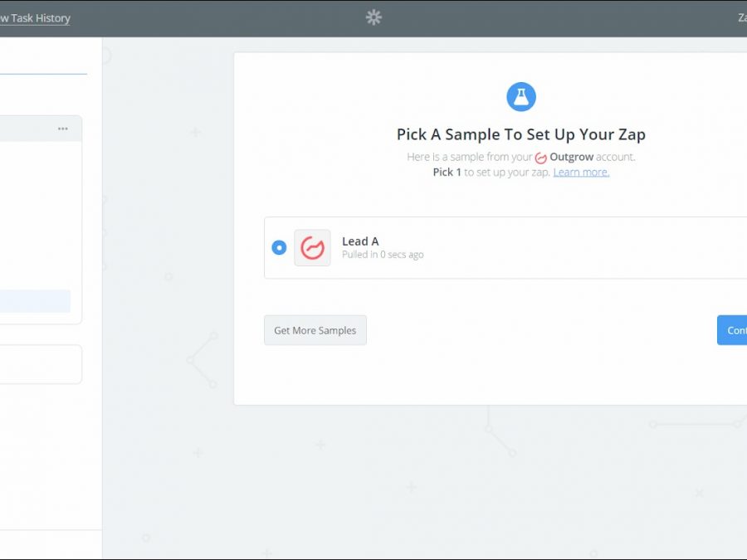
Task: Open the Task History link
Action: click(35, 18)
